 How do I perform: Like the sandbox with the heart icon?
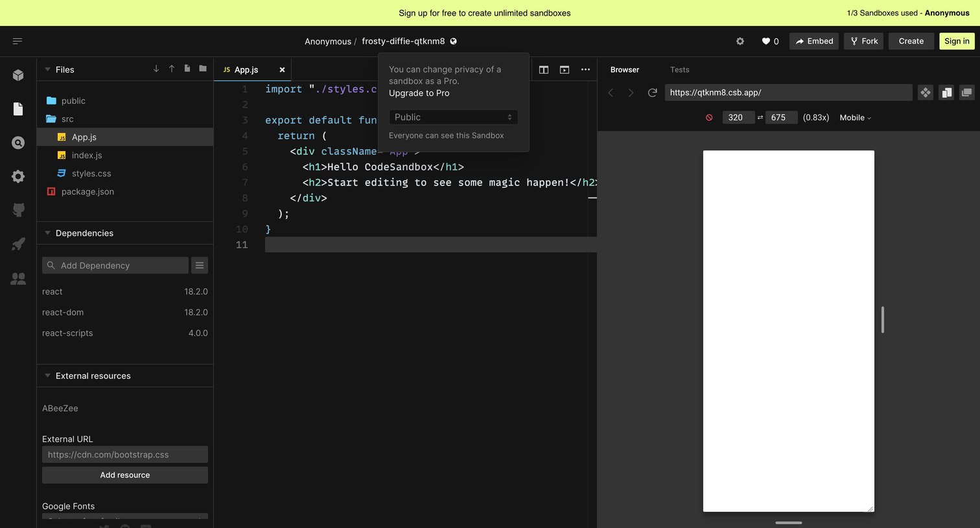[765, 41]
